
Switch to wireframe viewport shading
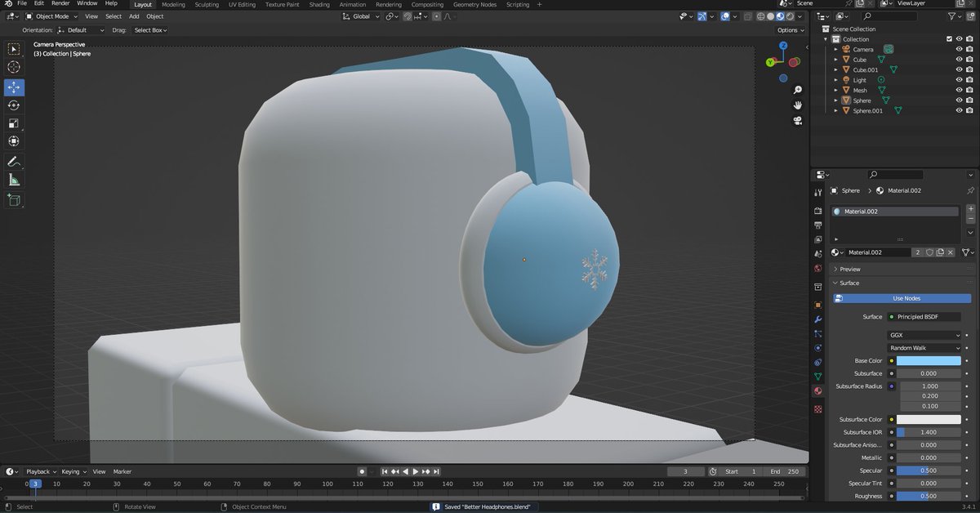pos(761,16)
